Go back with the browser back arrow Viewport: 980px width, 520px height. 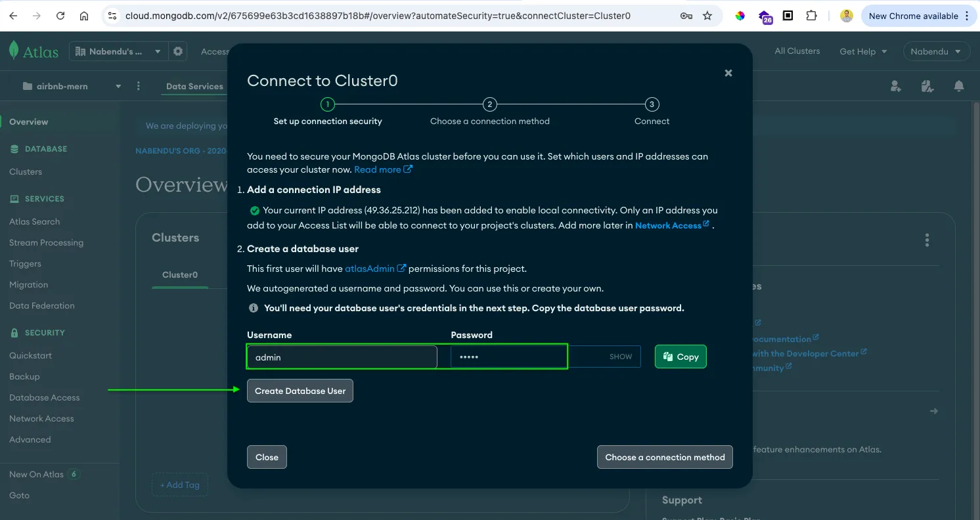(x=13, y=16)
